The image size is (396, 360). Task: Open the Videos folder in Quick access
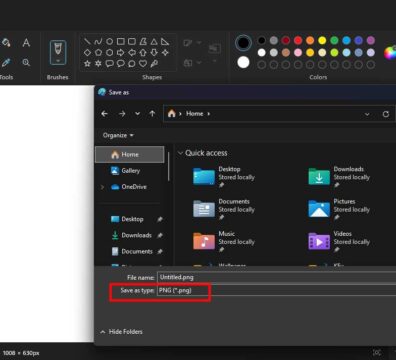tap(339, 241)
